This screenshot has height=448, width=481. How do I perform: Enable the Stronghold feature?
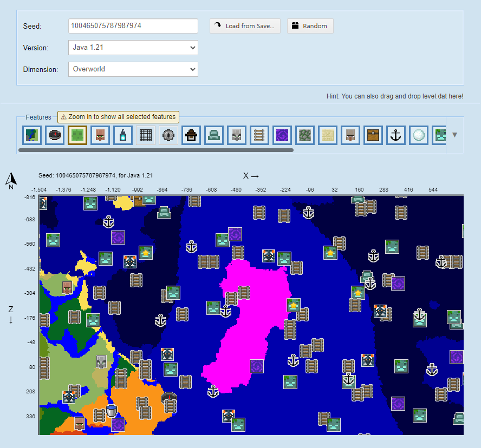(x=168, y=135)
